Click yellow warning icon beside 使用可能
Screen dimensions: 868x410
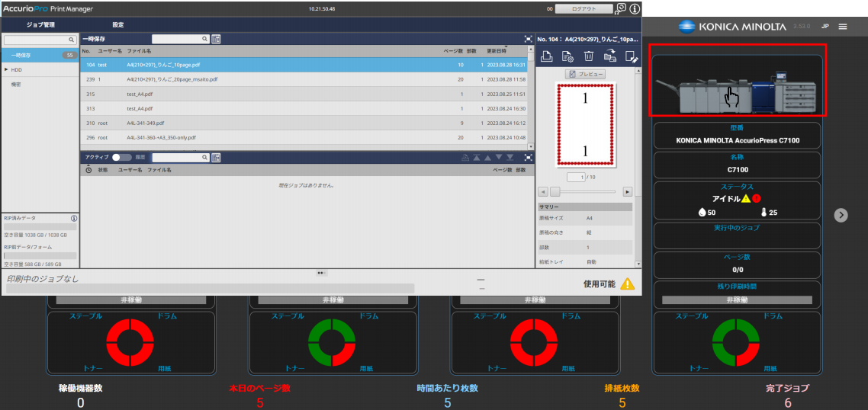pos(627,283)
